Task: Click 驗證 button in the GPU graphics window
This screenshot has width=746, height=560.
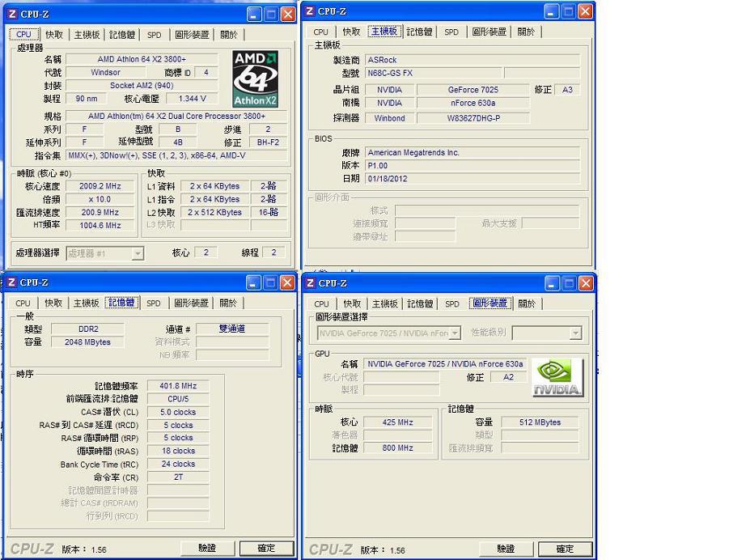Action: [x=506, y=549]
